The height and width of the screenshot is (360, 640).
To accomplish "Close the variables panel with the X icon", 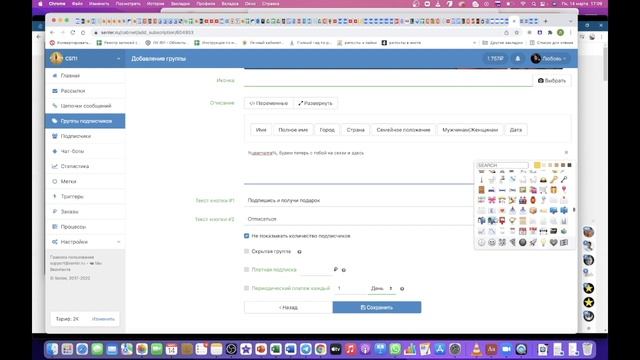I will [x=566, y=153].
